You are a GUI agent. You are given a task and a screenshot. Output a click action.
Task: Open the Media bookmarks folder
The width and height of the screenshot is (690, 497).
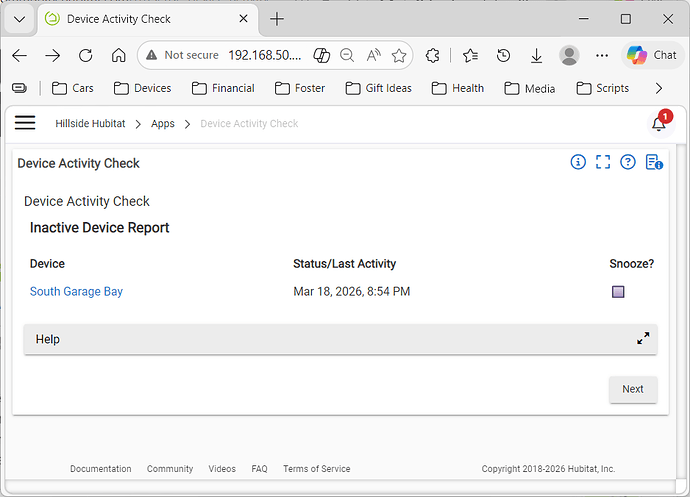(529, 88)
